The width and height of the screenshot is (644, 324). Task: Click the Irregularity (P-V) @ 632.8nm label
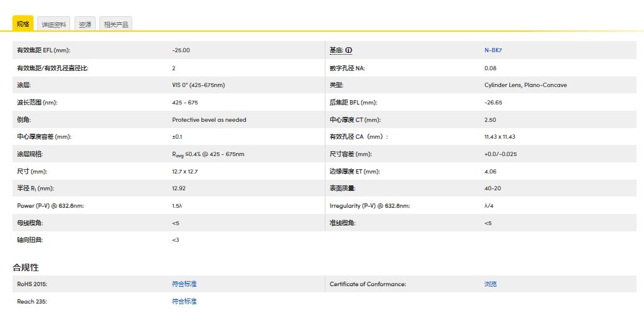[x=370, y=206]
